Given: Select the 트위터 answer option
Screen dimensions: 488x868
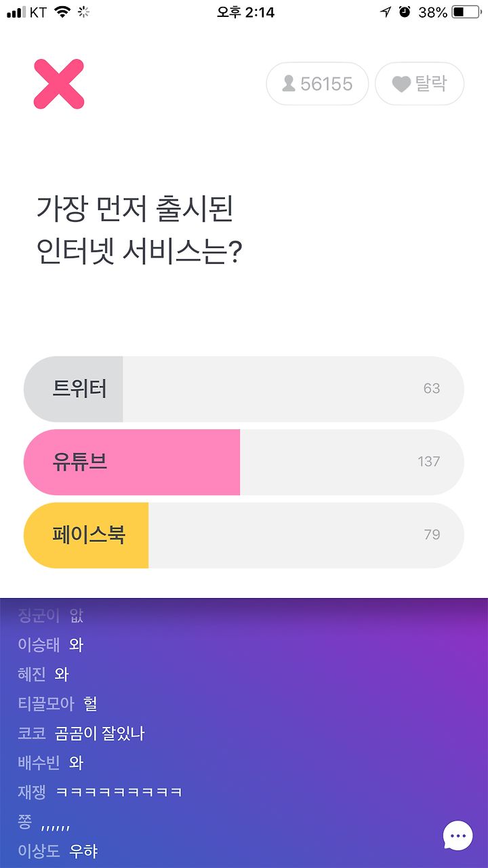Looking at the screenshot, I should click(x=244, y=389).
